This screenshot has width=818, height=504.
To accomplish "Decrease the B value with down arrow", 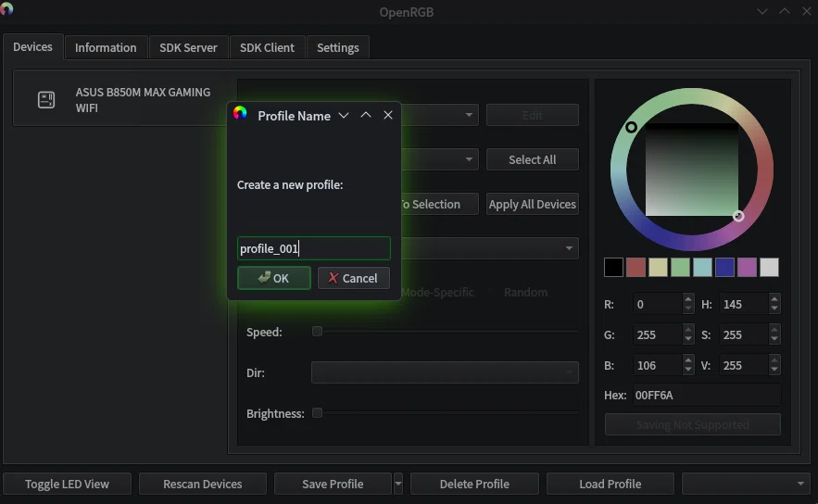I will click(x=688, y=370).
